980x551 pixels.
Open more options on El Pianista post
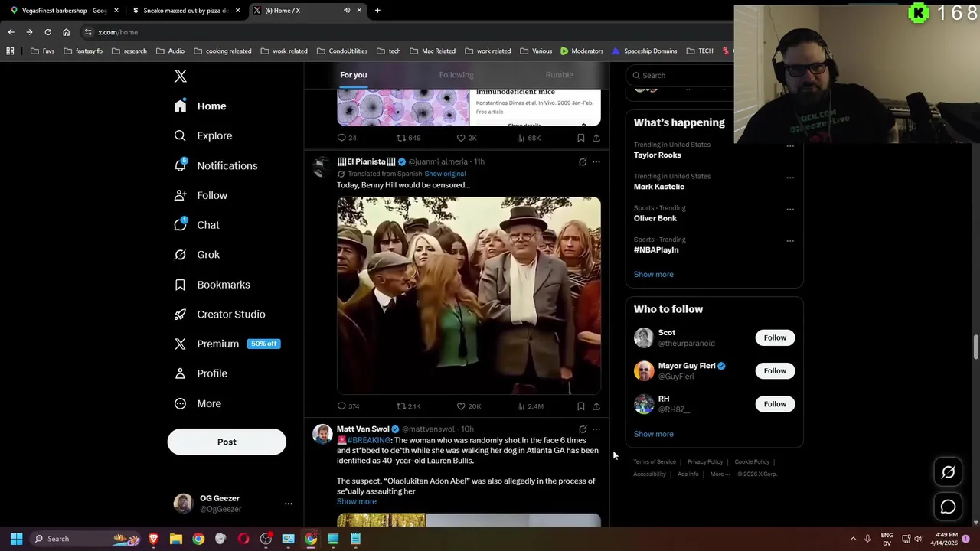(596, 162)
